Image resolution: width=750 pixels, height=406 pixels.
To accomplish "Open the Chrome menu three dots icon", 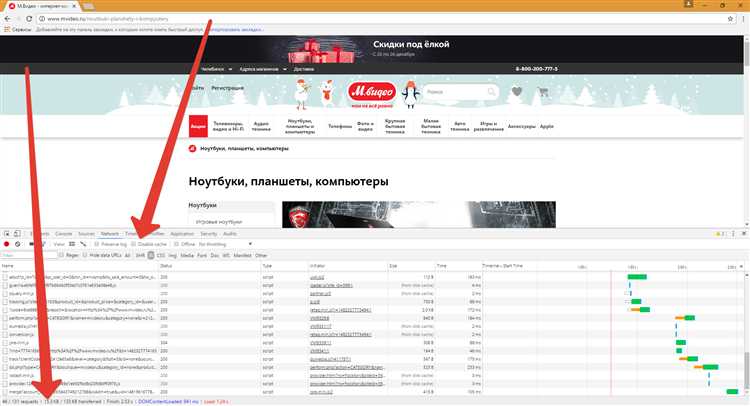I will [x=744, y=19].
